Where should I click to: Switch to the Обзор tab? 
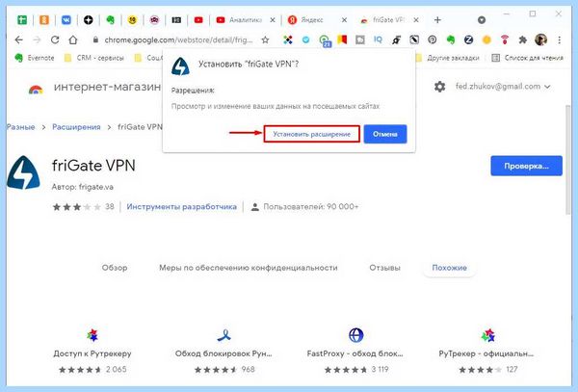click(x=115, y=268)
